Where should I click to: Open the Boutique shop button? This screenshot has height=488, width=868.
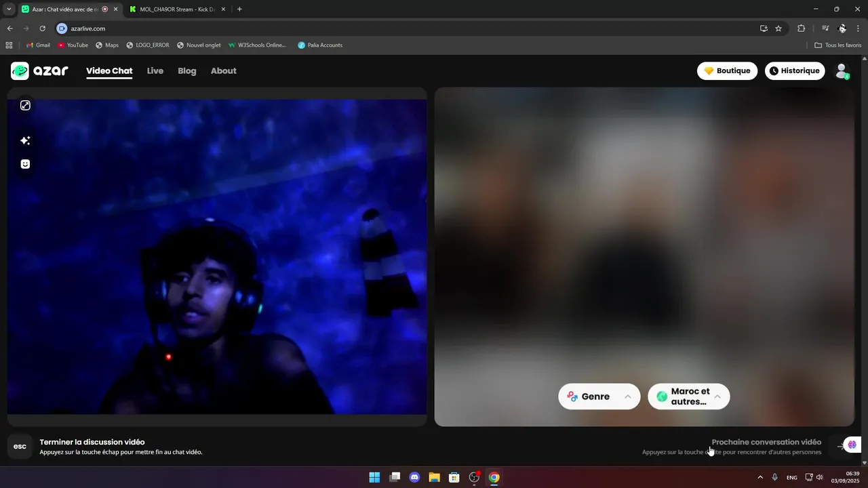tap(727, 70)
